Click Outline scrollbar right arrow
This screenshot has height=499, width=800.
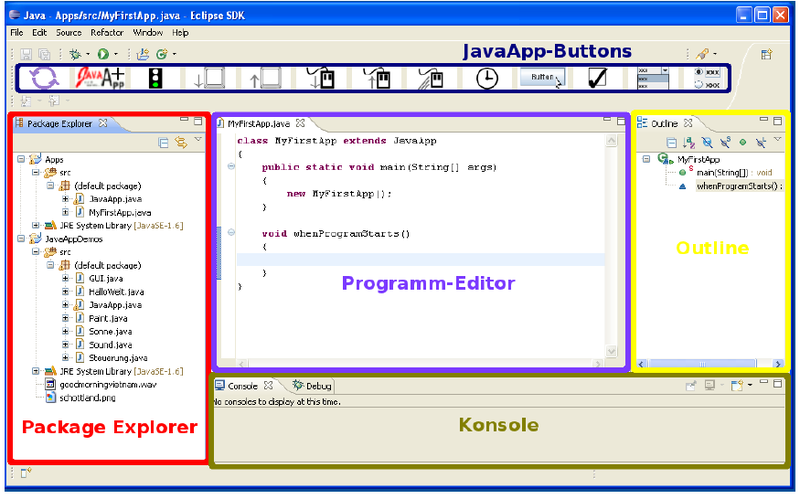(778, 363)
